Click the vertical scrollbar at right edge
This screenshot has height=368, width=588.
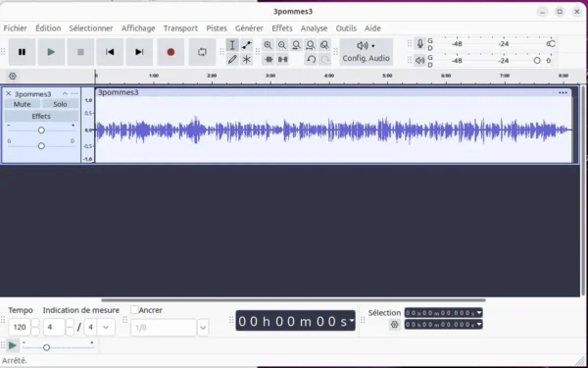click(x=583, y=189)
